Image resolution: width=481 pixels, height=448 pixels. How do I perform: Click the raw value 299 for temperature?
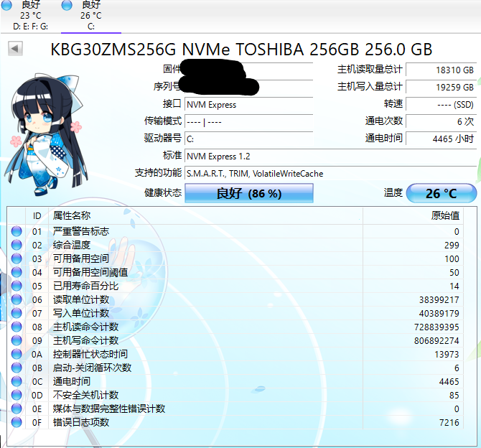tap(452, 245)
